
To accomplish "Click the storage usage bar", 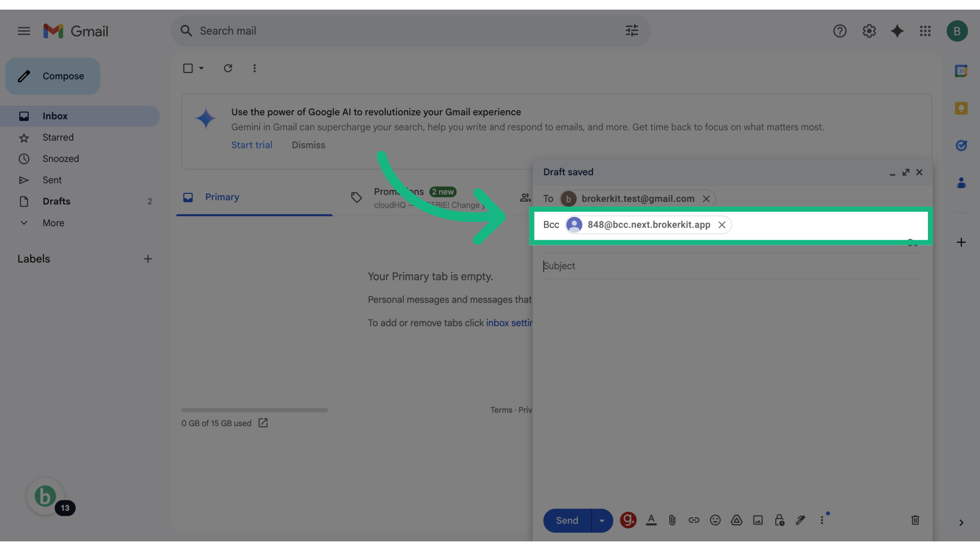I will [x=254, y=410].
